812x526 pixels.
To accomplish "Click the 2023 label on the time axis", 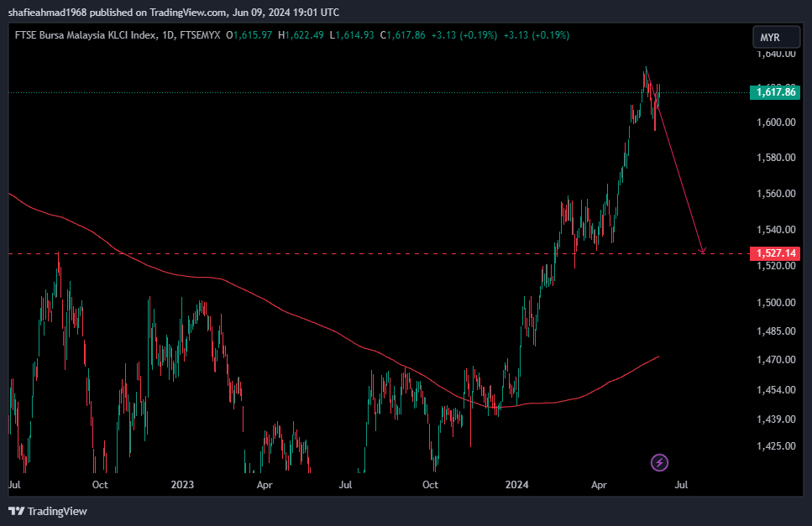I will tap(182, 485).
